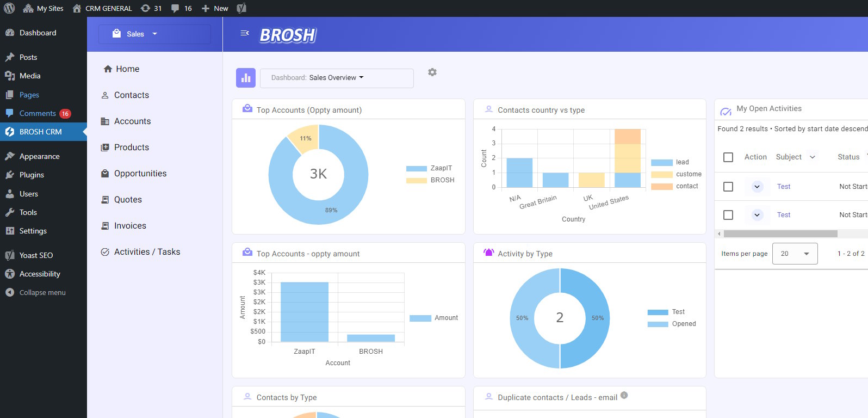Click the Invoices document icon
The height and width of the screenshot is (418, 868).
[x=105, y=226]
